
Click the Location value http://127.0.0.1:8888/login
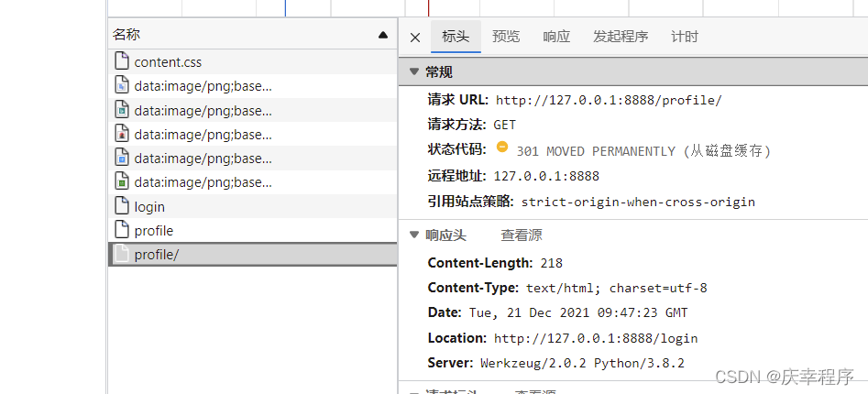pyautogui.click(x=596, y=339)
